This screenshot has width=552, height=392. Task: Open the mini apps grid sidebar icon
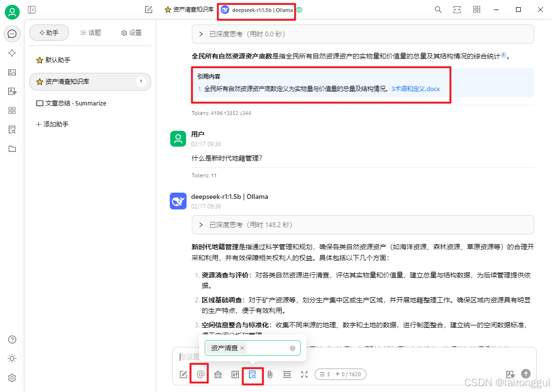12,111
